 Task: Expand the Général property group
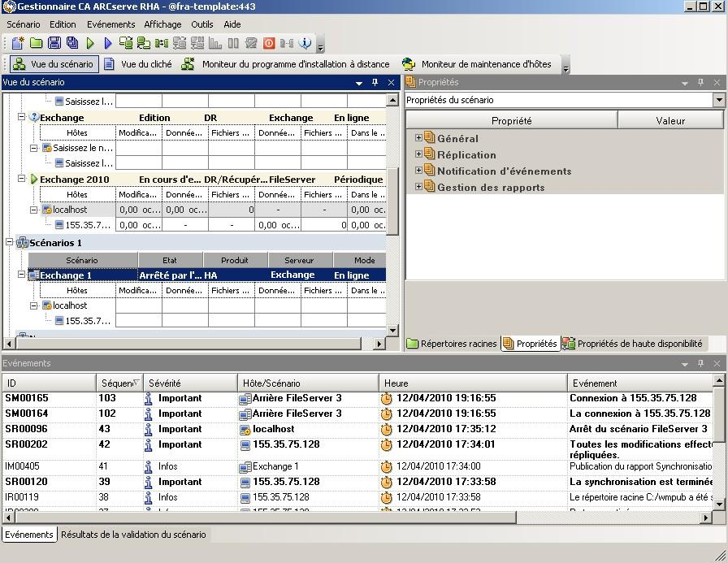(419, 138)
